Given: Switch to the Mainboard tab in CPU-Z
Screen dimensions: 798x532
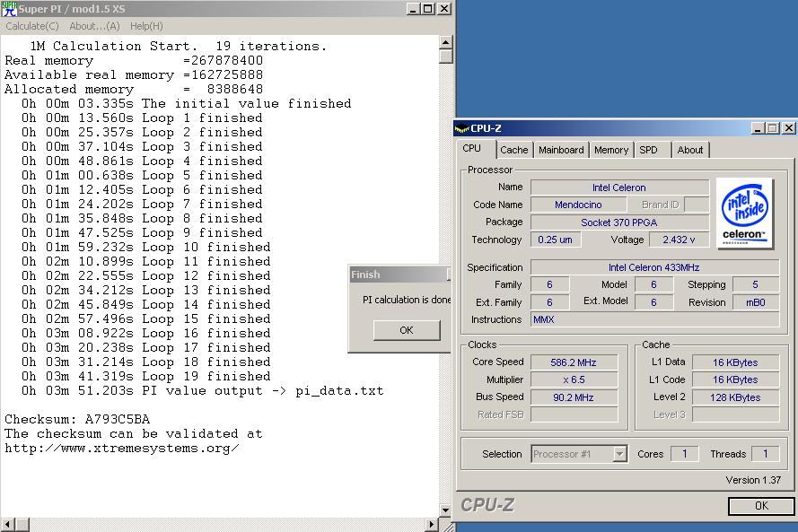Looking at the screenshot, I should (561, 150).
